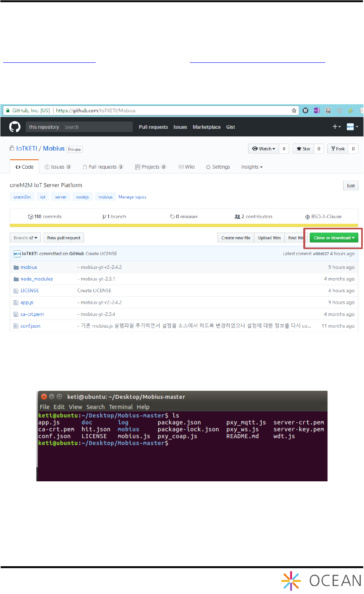Open the View menu in terminal window
Viewport: 364px width, 594px height.
point(75,407)
